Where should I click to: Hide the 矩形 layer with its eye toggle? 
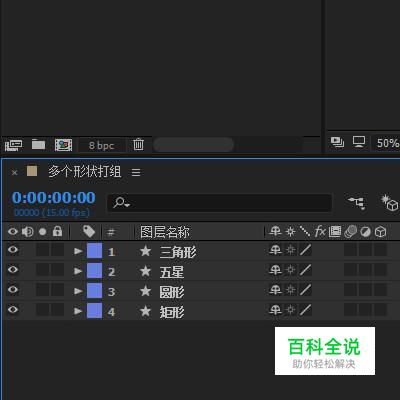coord(13,310)
